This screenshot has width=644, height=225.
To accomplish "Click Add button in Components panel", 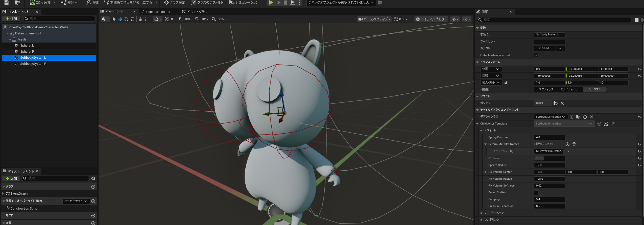I will (11, 19).
